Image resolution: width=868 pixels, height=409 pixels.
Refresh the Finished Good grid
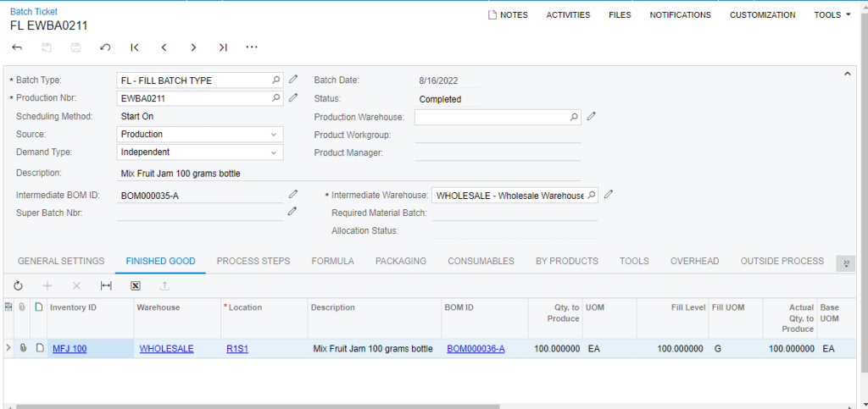pyautogui.click(x=19, y=285)
